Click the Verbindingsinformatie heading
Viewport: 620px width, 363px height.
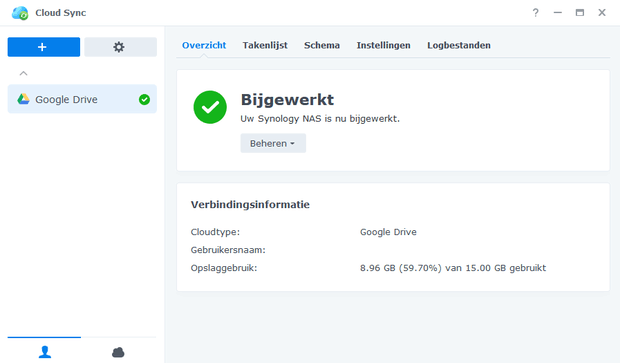point(250,204)
